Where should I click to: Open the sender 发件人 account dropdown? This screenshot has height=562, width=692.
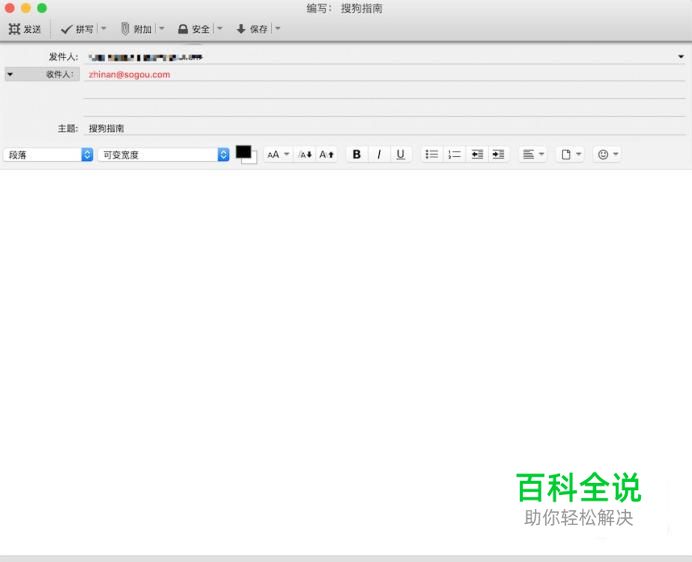click(x=681, y=57)
